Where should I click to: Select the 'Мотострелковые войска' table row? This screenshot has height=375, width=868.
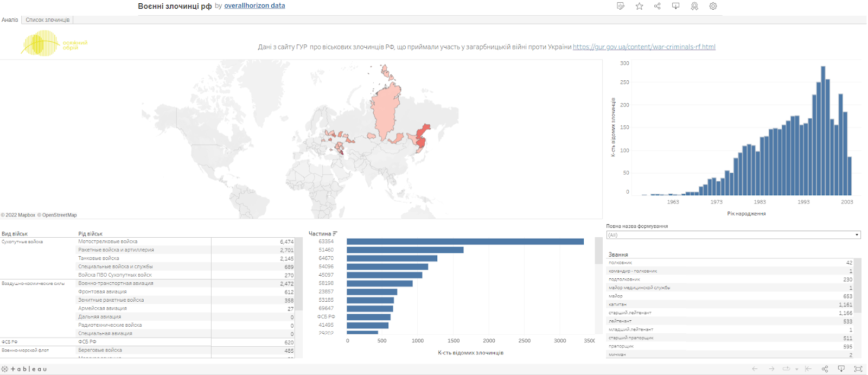pos(108,241)
